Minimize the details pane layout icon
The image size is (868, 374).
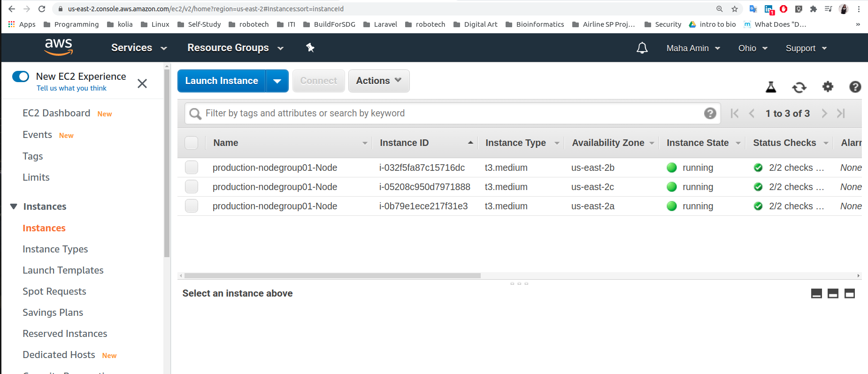816,294
